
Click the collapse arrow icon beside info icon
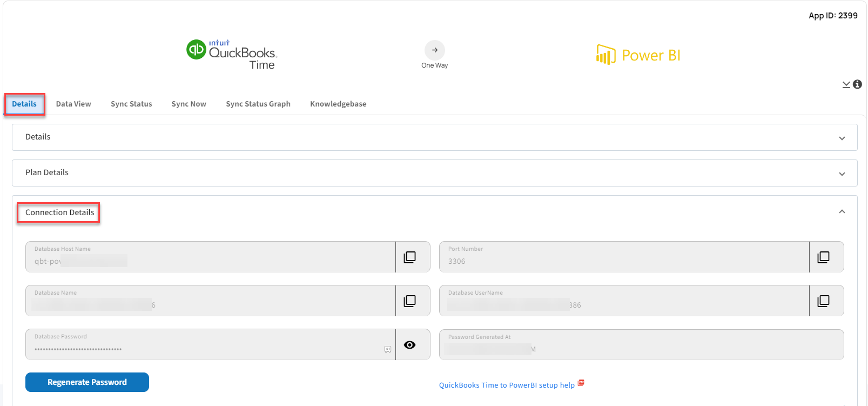click(846, 85)
